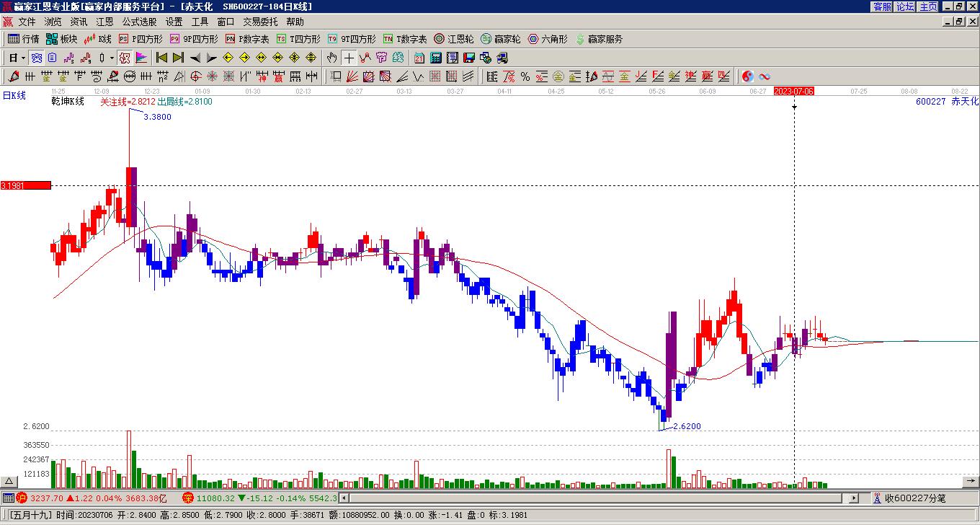Viewport: 980px width, 525px height.
Task: Select the red fan lines tool
Action: (352, 76)
